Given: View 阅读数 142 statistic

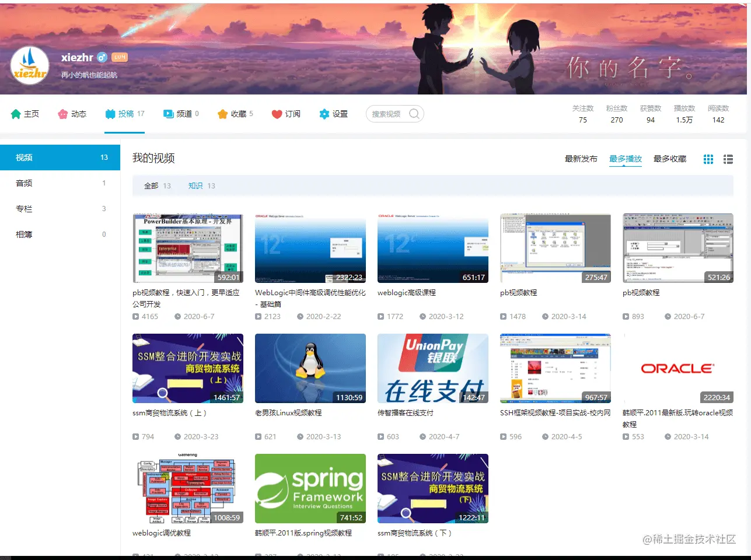Looking at the screenshot, I should pyautogui.click(x=718, y=114).
